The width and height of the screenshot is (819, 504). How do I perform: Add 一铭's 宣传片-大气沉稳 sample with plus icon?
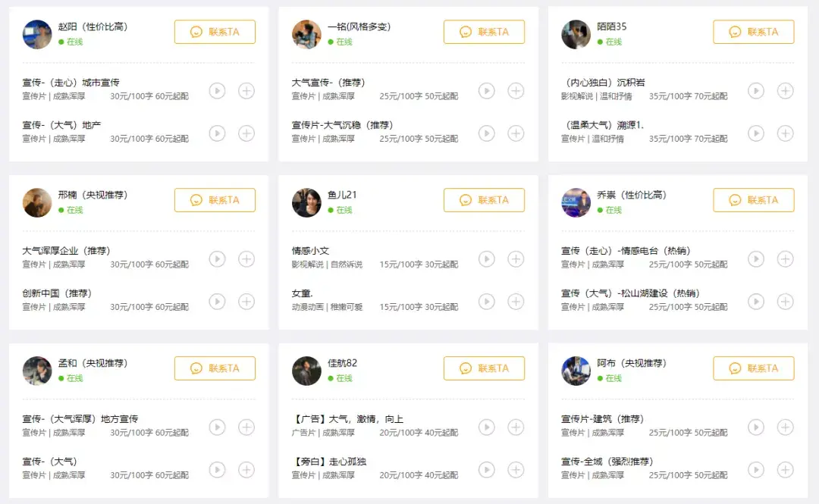(515, 133)
